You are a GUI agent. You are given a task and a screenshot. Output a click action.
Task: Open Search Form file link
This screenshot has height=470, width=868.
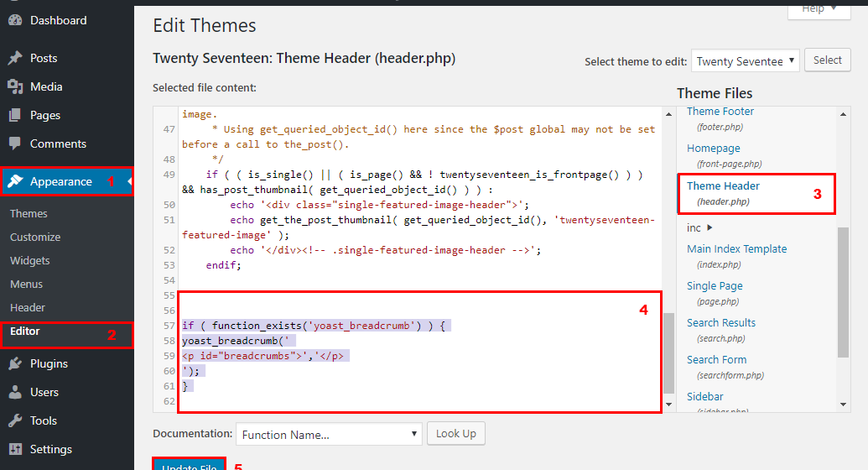coord(716,360)
